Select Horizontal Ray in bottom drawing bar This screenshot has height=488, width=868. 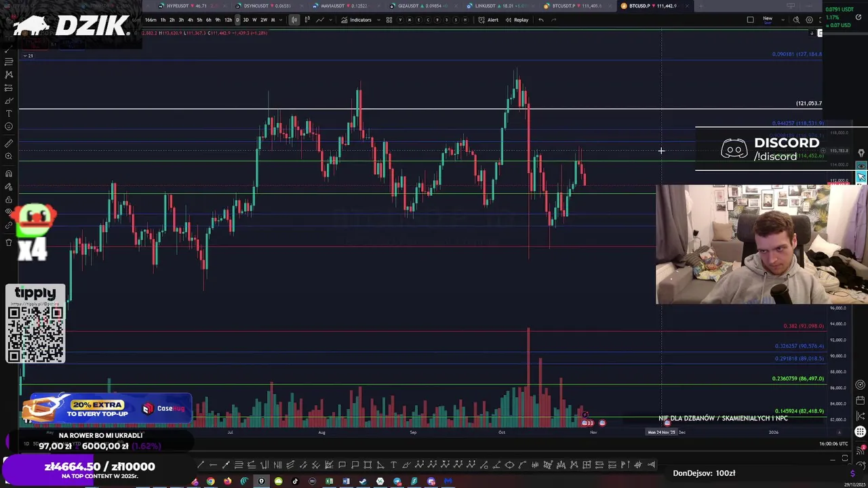point(213,464)
